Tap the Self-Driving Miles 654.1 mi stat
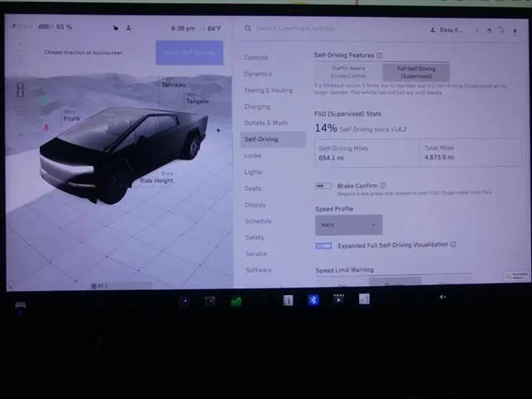 pyautogui.click(x=367, y=153)
